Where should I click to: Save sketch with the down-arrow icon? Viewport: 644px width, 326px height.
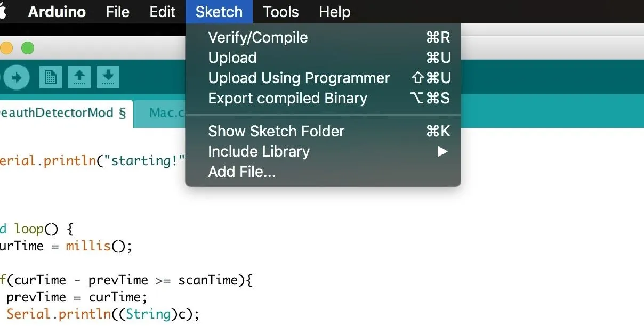(108, 78)
